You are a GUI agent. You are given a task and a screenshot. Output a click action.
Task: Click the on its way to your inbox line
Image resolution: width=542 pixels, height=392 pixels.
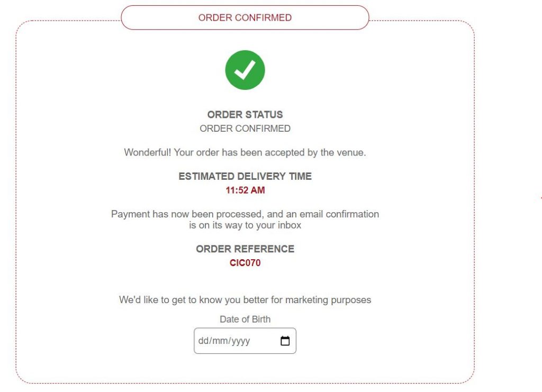pyautogui.click(x=245, y=225)
